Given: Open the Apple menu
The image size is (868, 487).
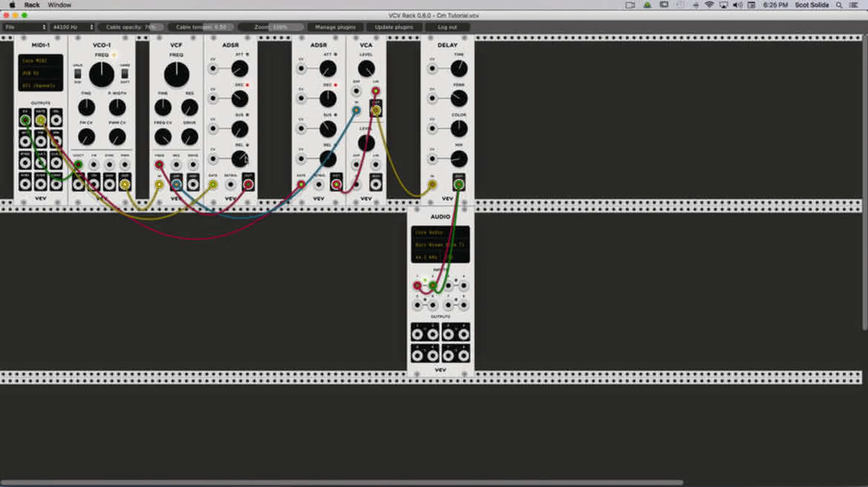Looking at the screenshot, I should pyautogui.click(x=12, y=5).
